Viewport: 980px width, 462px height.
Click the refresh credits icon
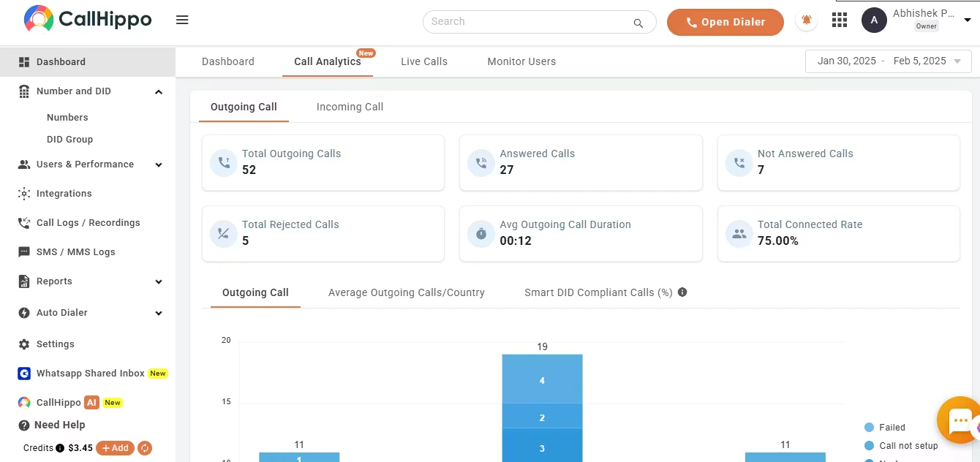pos(145,448)
